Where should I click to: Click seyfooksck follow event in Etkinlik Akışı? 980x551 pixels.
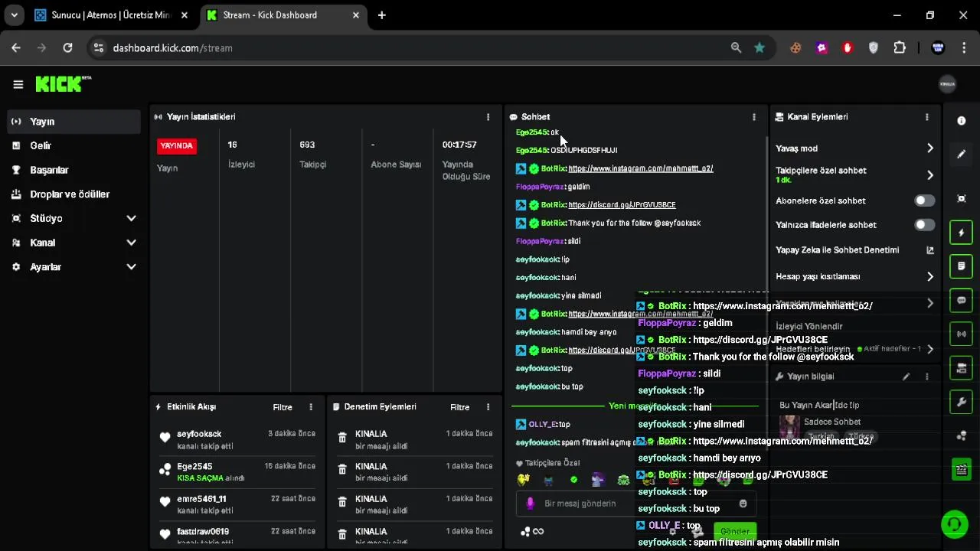(x=237, y=440)
